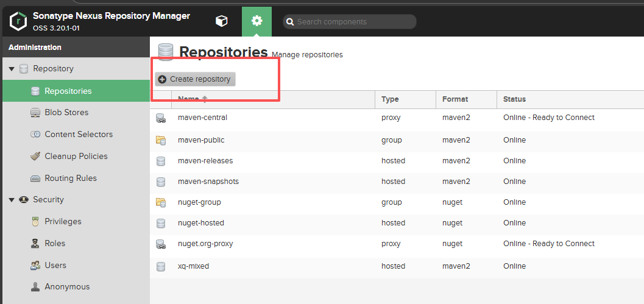Viewport: 644px width, 304px height.
Task: Click the Routing Rules icon
Action: [35, 179]
